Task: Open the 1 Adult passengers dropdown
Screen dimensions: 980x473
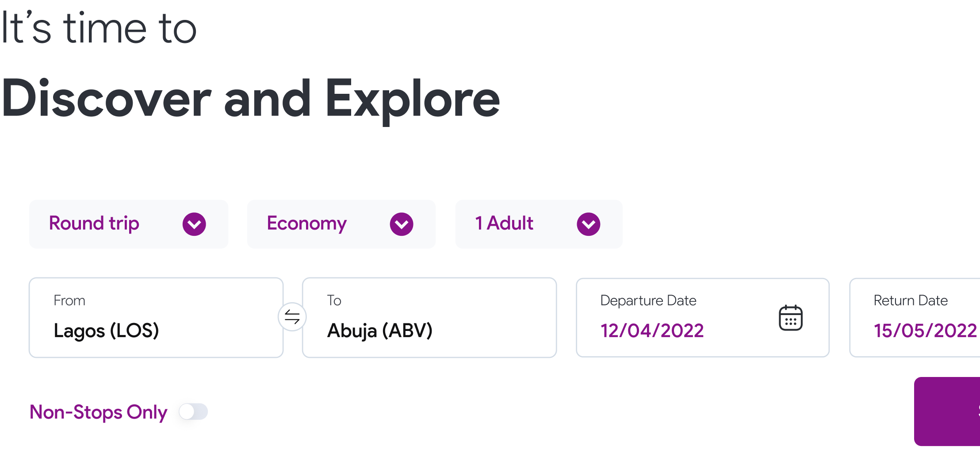Action: click(x=538, y=224)
